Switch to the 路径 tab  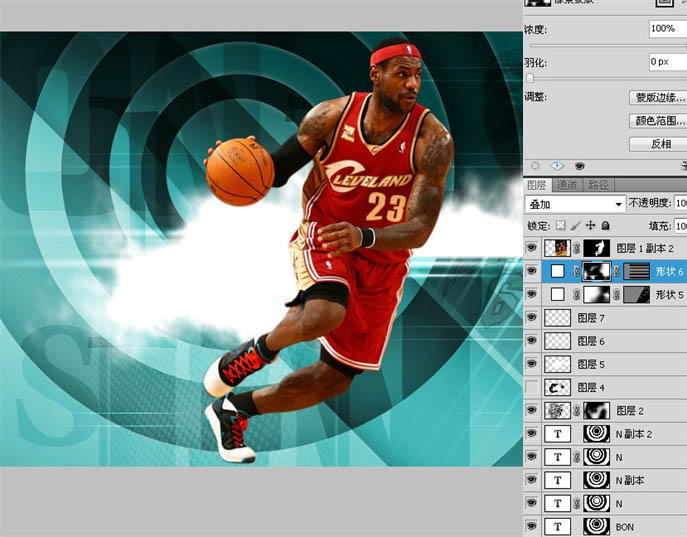click(598, 185)
